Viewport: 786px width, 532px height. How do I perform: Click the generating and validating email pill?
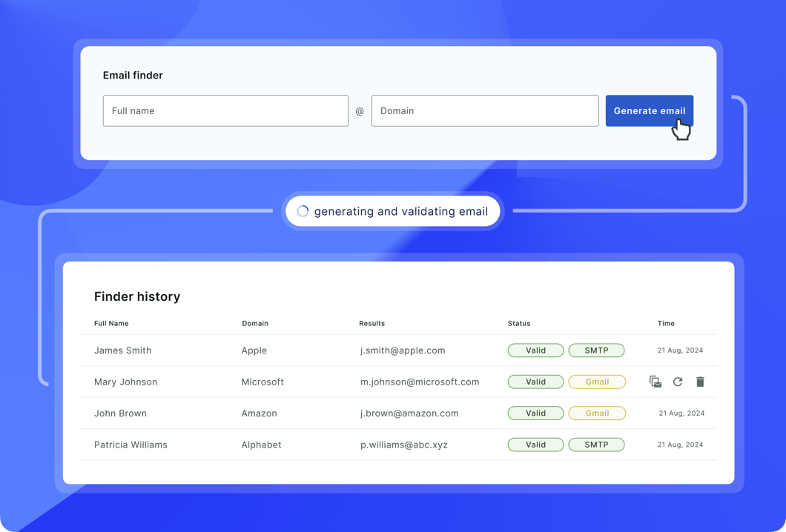point(393,211)
